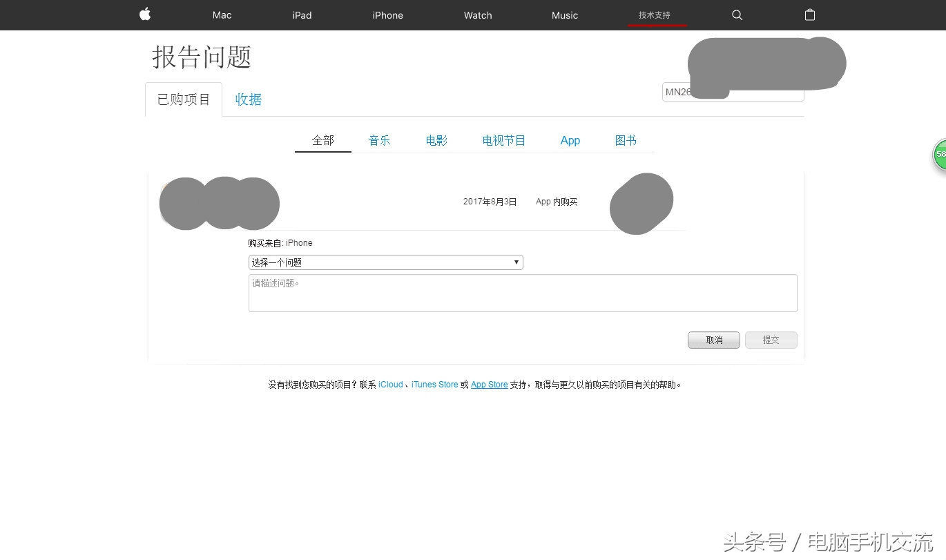946x560 pixels.
Task: Show only 电影 purchases
Action: point(436,140)
